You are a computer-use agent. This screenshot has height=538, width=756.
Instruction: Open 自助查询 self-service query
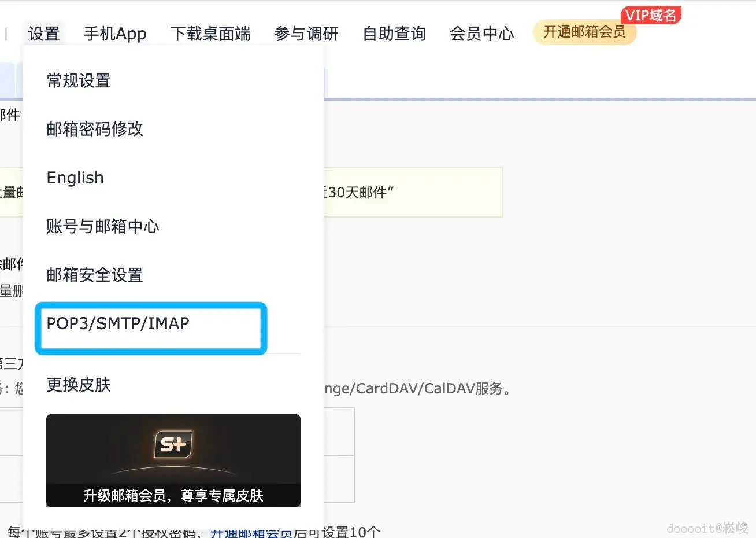click(x=394, y=34)
